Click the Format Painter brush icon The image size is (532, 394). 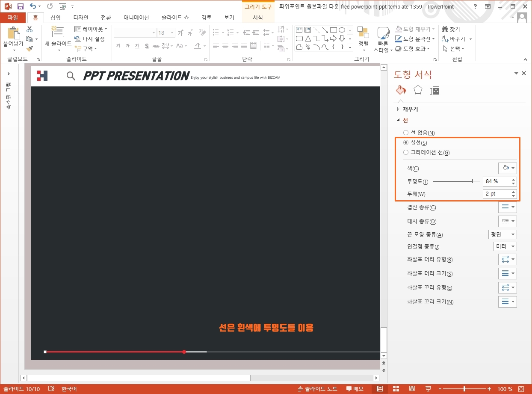click(x=30, y=49)
